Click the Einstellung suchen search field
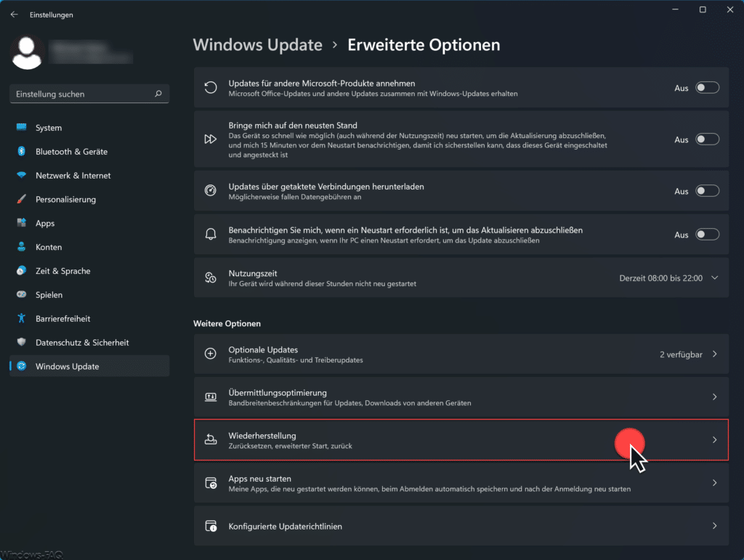Screen dimensions: 744x560 tap(89, 94)
